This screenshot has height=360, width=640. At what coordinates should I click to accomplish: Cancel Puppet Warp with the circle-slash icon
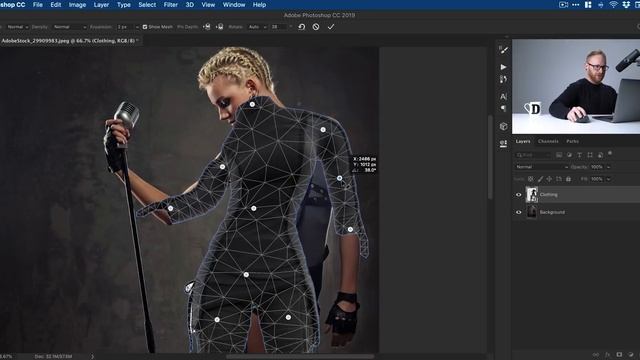(x=316, y=27)
